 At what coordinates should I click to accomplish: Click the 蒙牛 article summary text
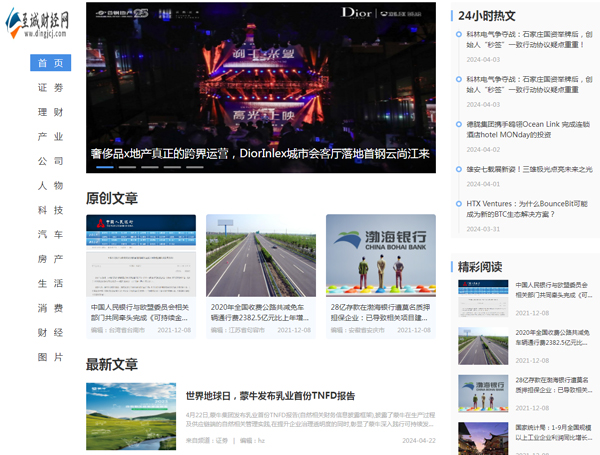[x=310, y=419]
